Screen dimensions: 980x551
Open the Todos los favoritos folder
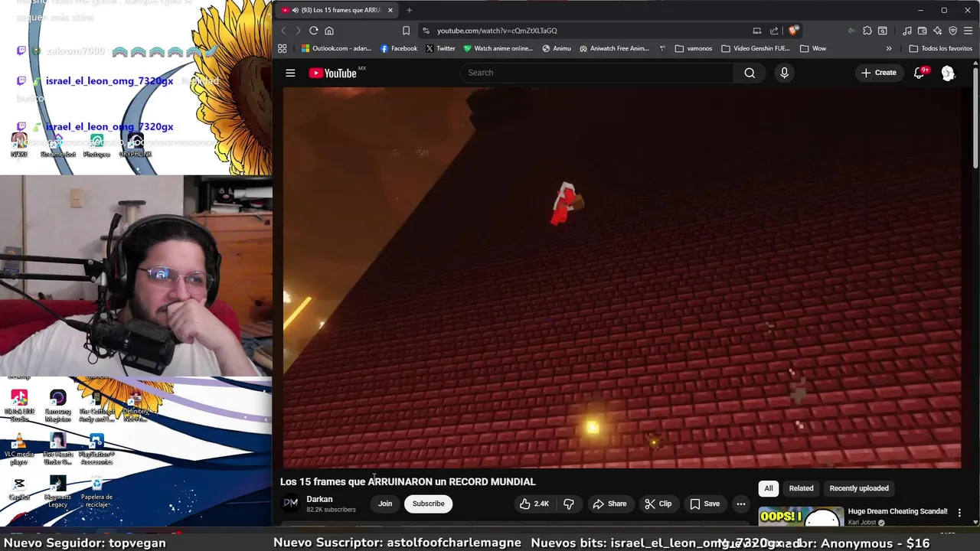tap(940, 48)
